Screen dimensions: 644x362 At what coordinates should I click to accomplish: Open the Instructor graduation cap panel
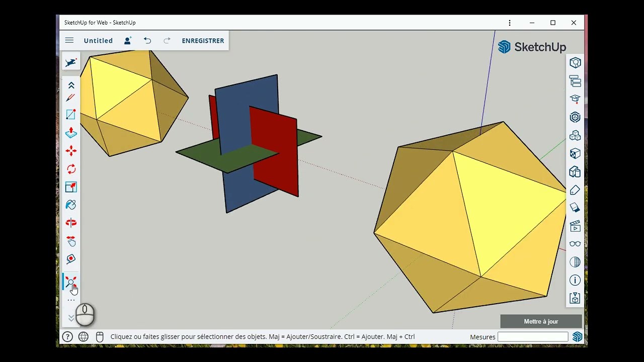point(575,99)
